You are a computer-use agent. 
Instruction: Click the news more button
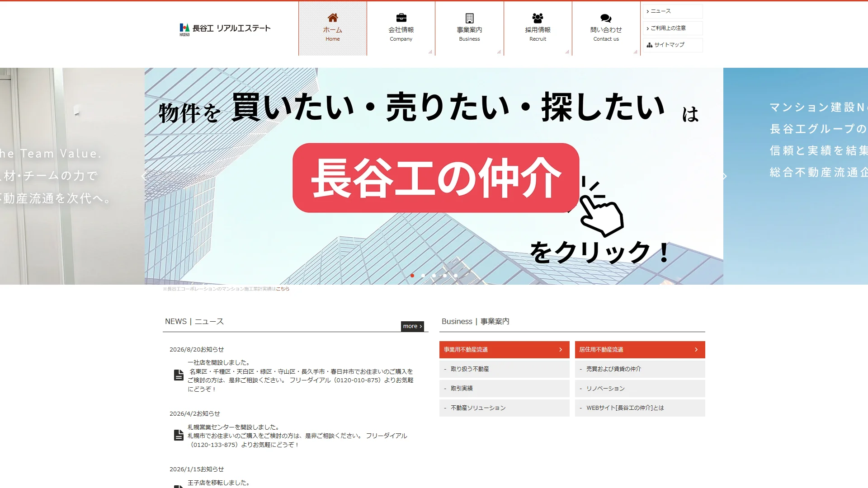[x=412, y=326]
